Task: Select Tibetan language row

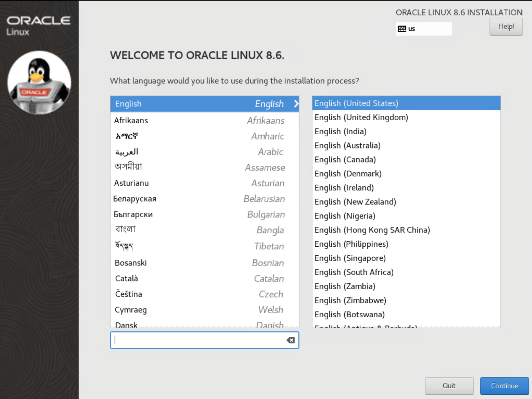Action: click(205, 246)
